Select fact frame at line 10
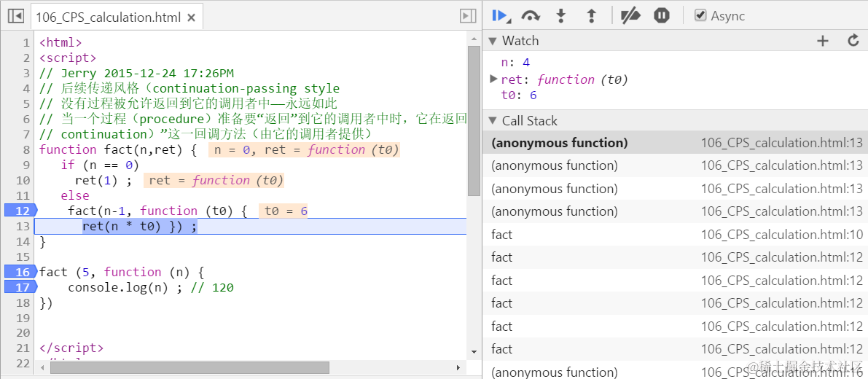 676,235
